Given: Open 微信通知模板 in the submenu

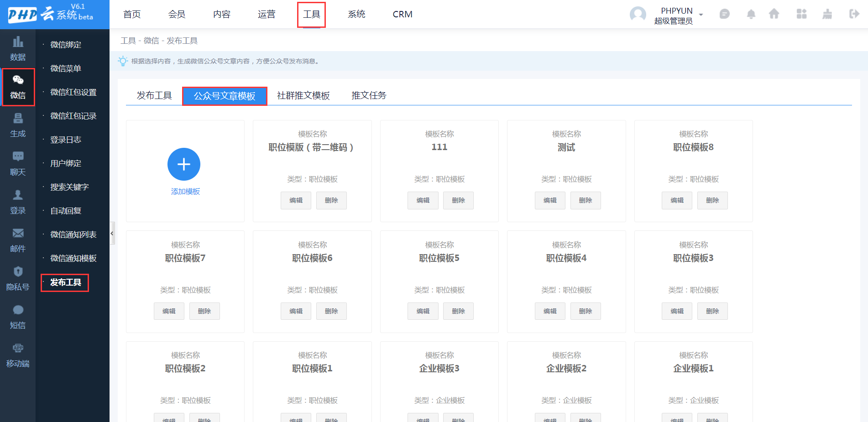Looking at the screenshot, I should (x=73, y=258).
